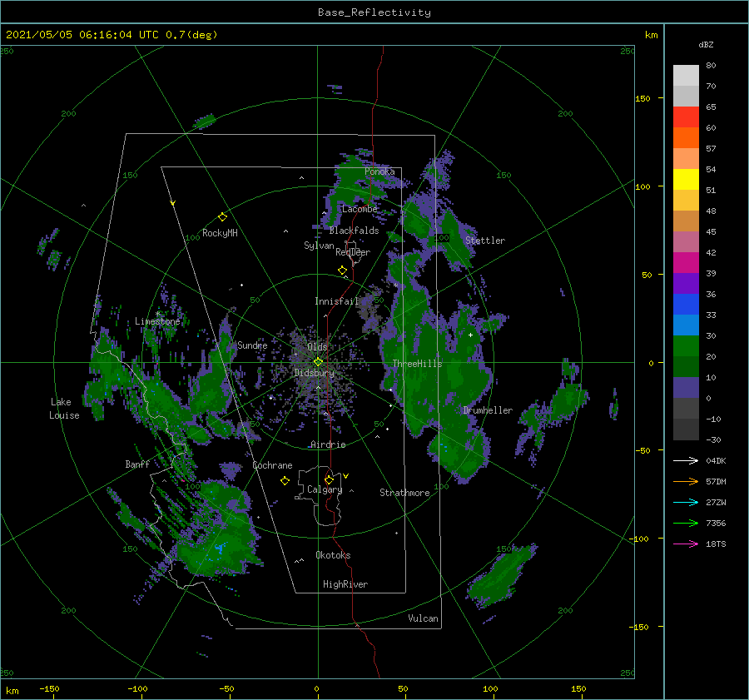749x700 pixels.
Task: Click the Base_Reflectivity title text
Action: click(374, 12)
